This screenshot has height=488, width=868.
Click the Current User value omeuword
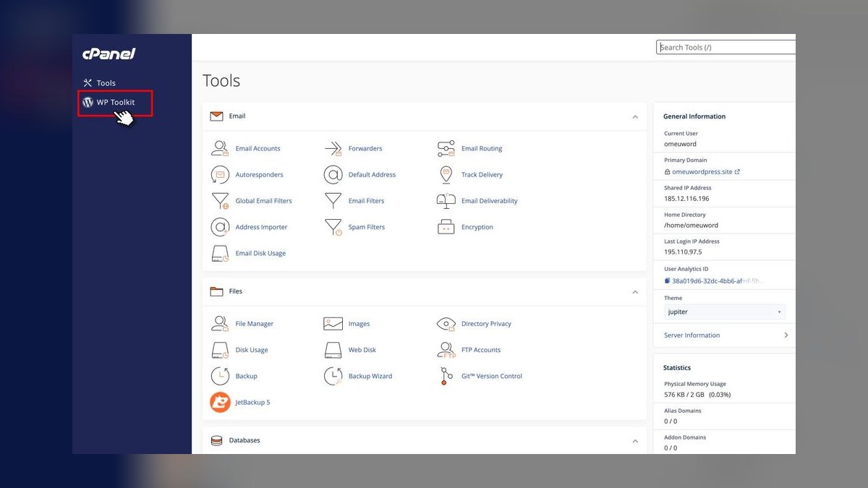pos(680,144)
